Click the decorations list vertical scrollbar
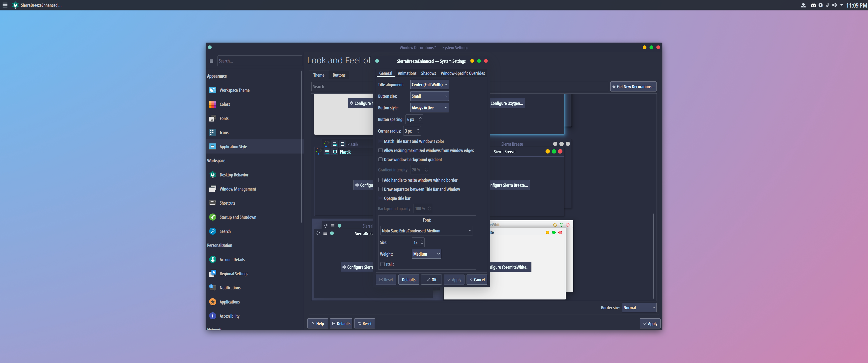868x363 pixels. pyautogui.click(x=654, y=256)
